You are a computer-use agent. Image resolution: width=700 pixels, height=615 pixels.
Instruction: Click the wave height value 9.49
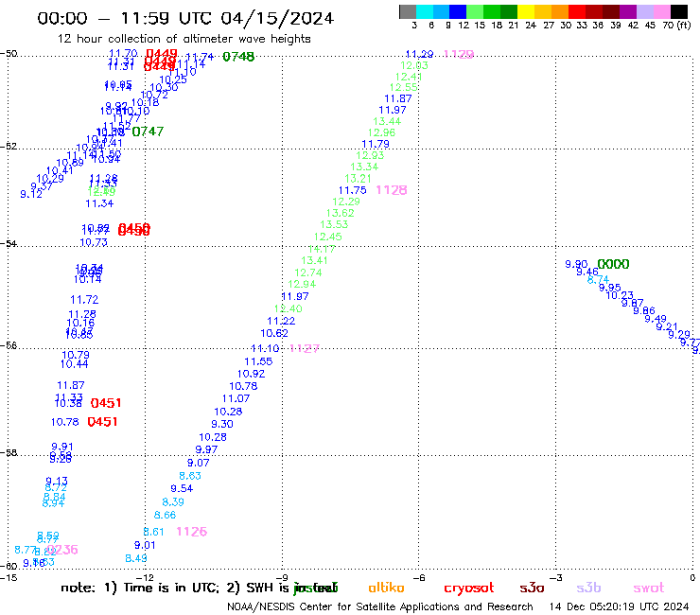click(x=656, y=319)
